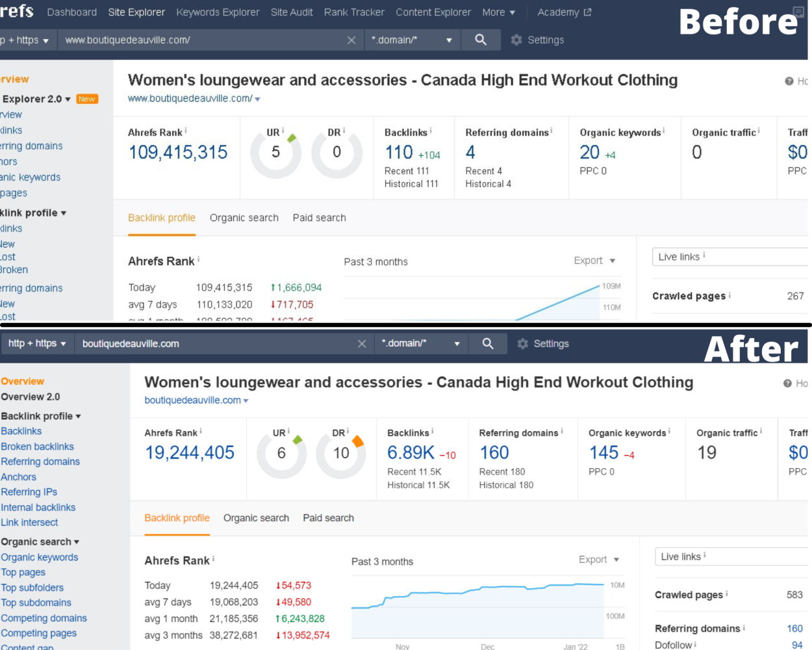Open the *.domain/* mode dropdown in After panel
The image size is (812, 650).
[x=421, y=343]
